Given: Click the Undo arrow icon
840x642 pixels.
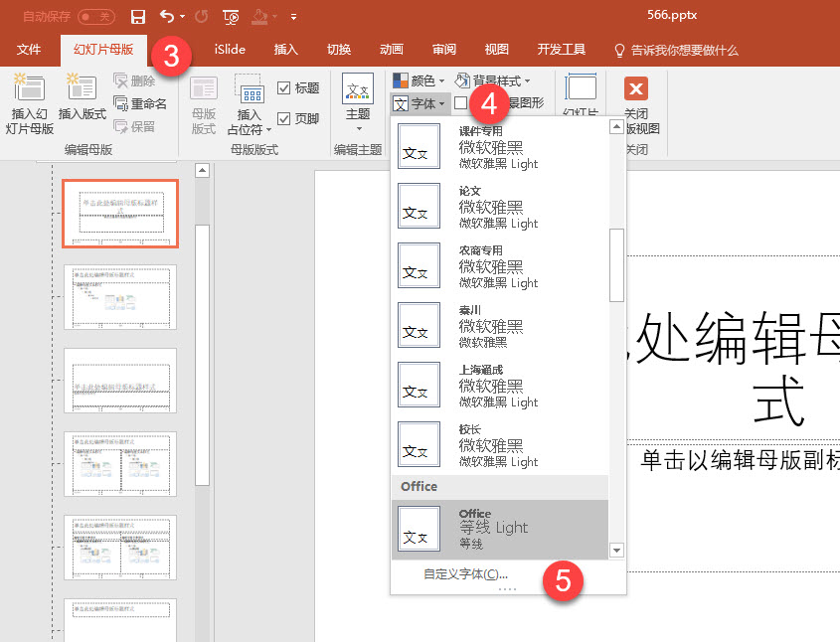Looking at the screenshot, I should click(x=167, y=17).
